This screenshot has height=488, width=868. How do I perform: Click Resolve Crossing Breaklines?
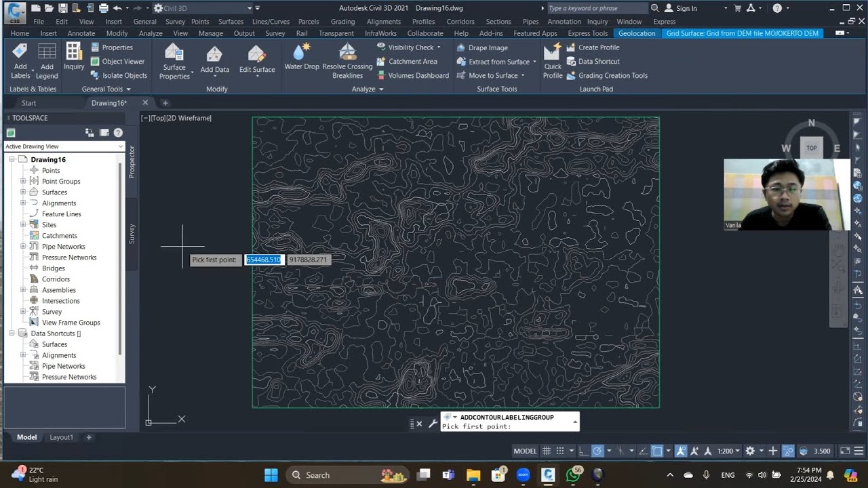[347, 61]
